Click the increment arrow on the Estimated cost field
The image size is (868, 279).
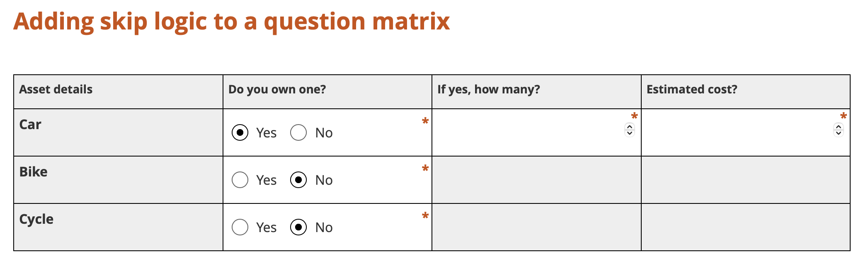[x=839, y=126]
